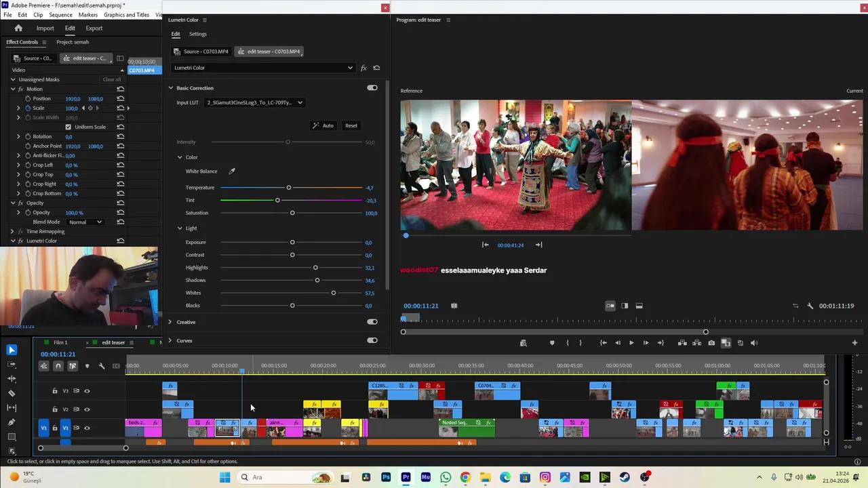Select the Razor tool

(x=12, y=393)
